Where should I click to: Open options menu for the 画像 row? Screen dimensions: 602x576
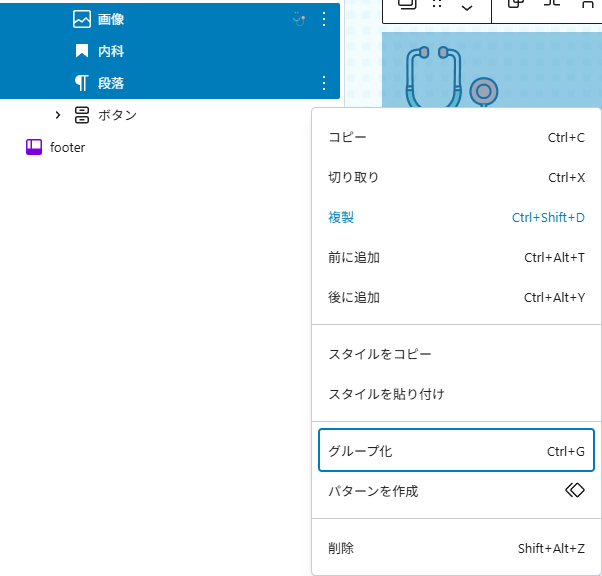click(x=324, y=19)
